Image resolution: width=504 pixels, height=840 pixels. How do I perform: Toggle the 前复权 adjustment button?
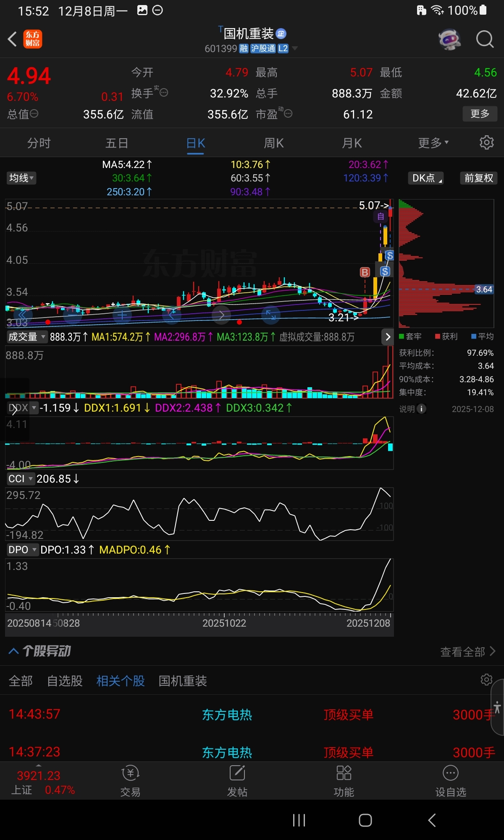pyautogui.click(x=479, y=178)
